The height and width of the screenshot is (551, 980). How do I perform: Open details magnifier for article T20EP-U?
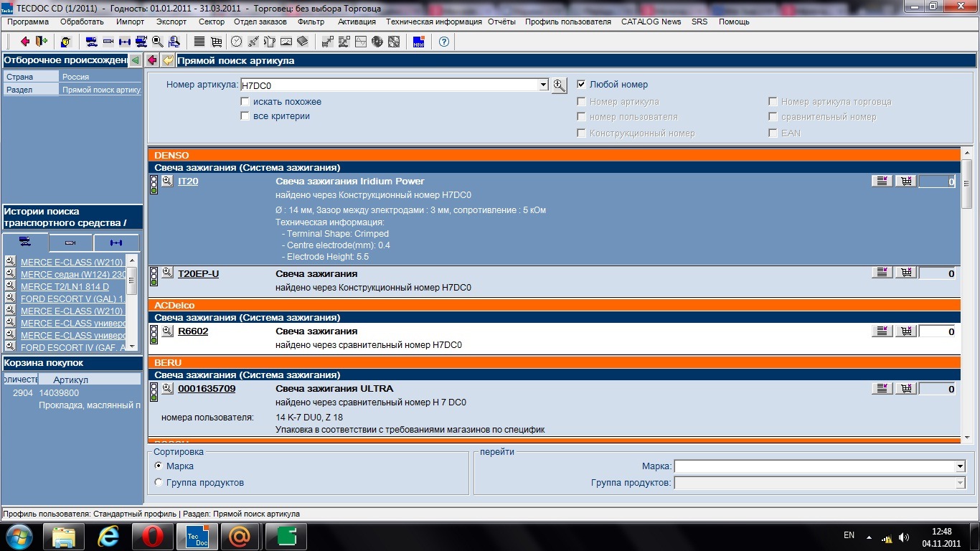(x=167, y=273)
